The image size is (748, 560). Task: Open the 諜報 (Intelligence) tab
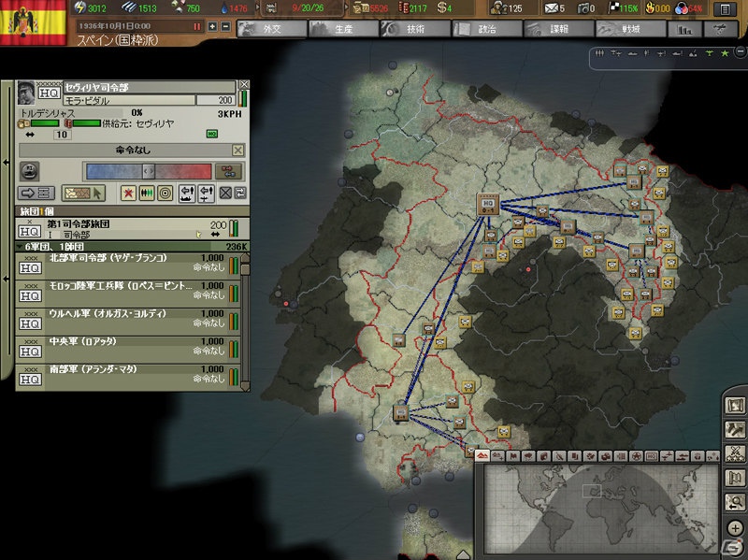coord(558,29)
